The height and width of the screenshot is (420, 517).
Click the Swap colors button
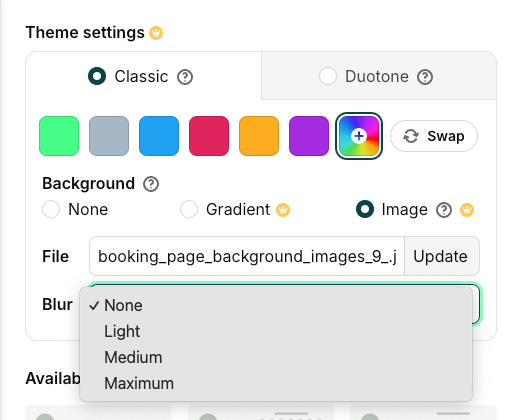(x=434, y=136)
